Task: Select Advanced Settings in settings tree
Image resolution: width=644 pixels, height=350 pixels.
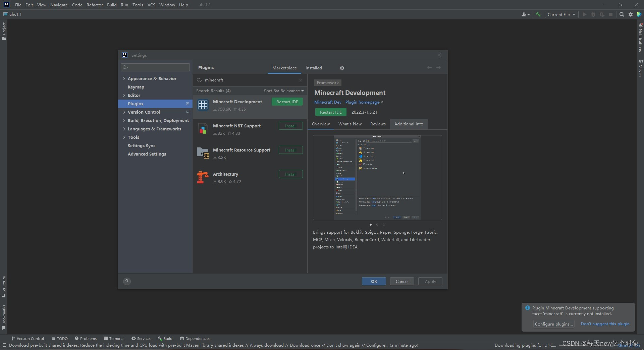Action: (147, 154)
